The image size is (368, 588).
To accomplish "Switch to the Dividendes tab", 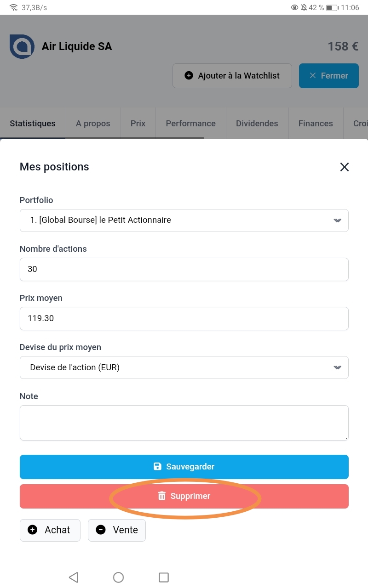I will point(257,123).
